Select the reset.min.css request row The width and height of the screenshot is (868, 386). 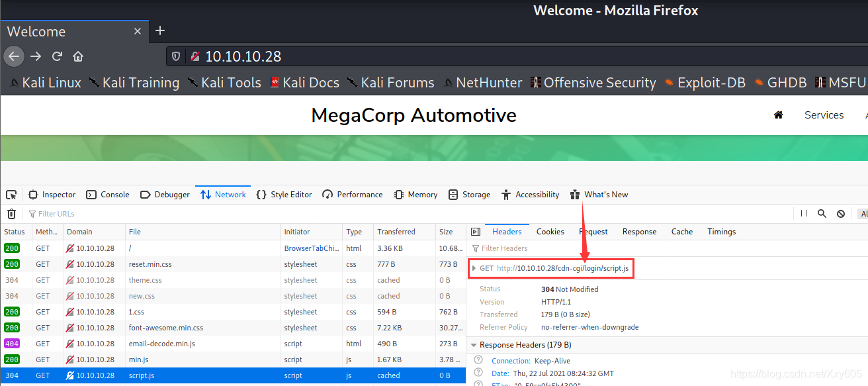[232, 264]
